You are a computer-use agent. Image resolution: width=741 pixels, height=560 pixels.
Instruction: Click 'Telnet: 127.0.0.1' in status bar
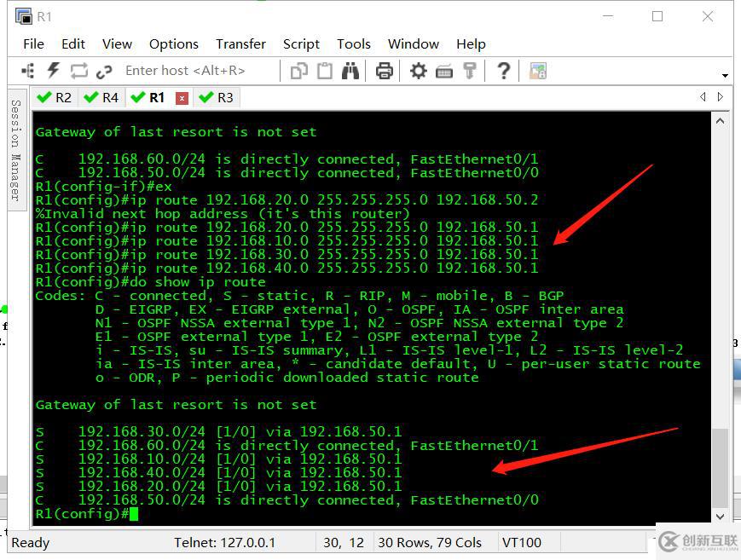pyautogui.click(x=224, y=542)
